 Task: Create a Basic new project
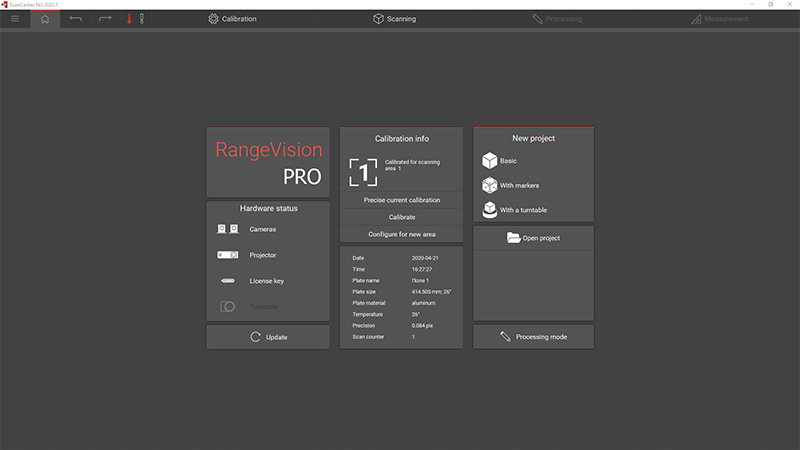point(500,161)
